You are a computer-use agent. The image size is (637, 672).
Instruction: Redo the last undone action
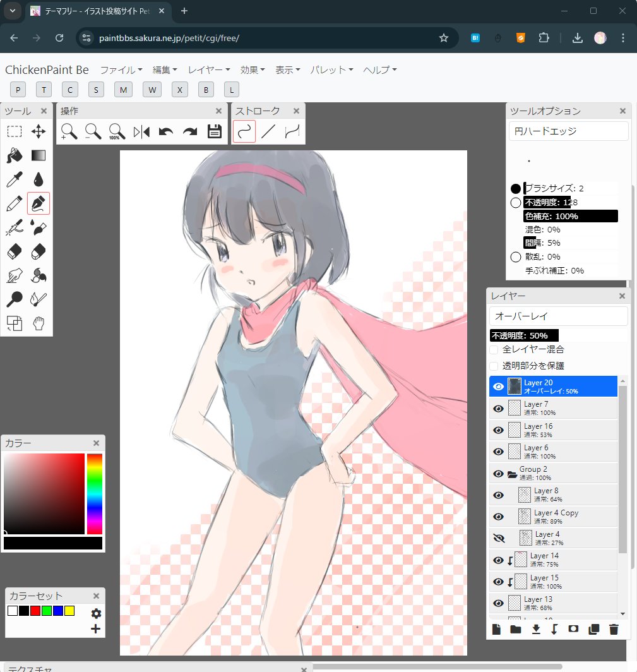point(190,131)
